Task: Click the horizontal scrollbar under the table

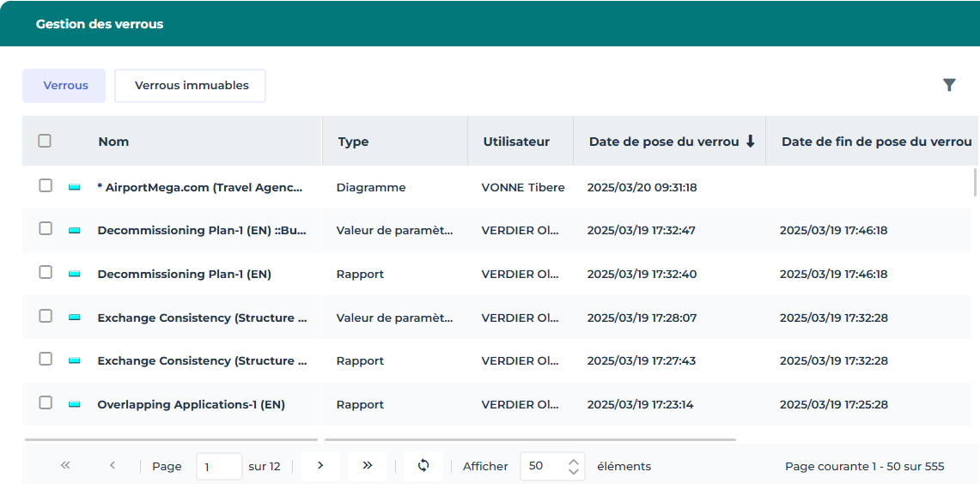Action: (x=529, y=439)
